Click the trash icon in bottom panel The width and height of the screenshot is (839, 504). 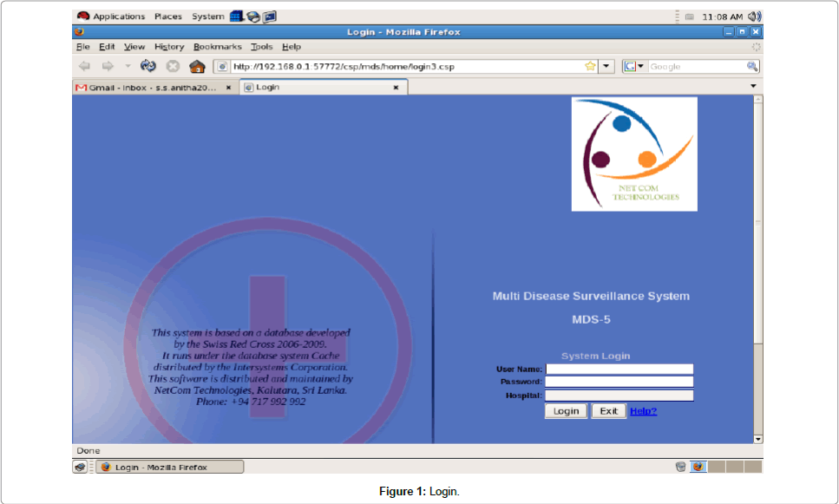[680, 467]
